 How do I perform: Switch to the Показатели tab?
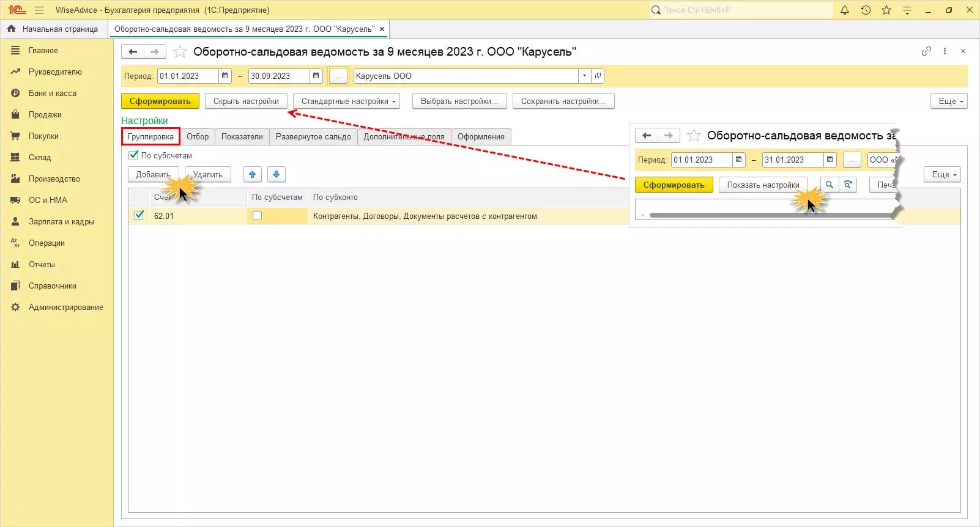(242, 137)
